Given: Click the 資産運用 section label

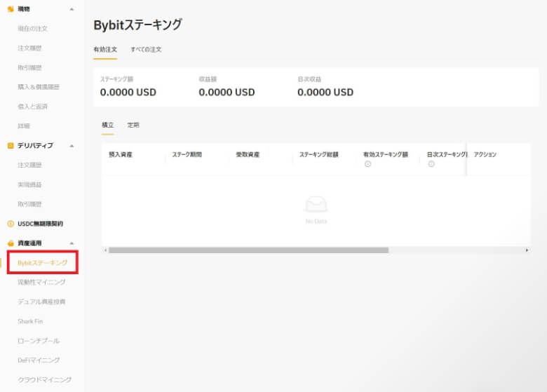Looking at the screenshot, I should pos(29,243).
